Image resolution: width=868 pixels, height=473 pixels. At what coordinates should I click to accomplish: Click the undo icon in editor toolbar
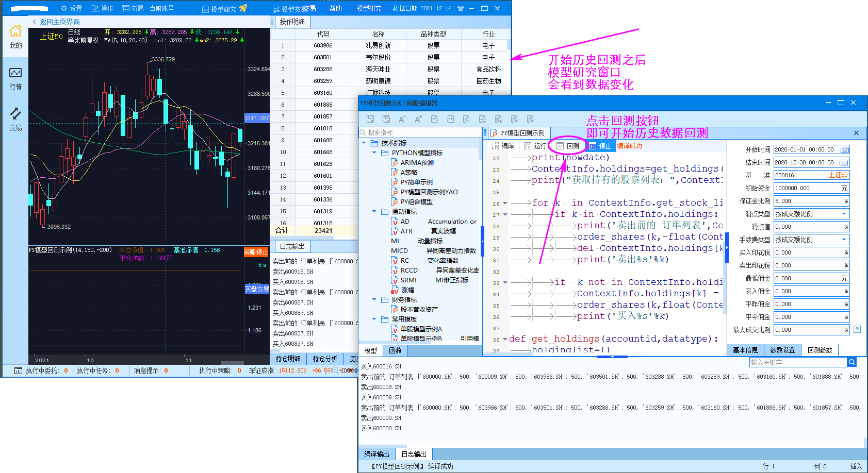(x=434, y=119)
